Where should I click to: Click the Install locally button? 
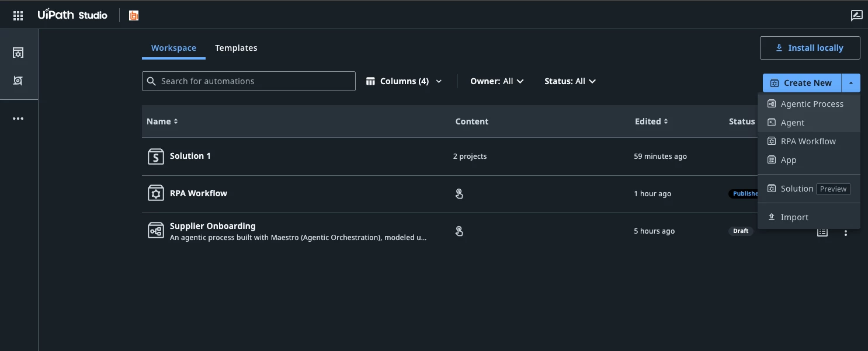(810, 48)
